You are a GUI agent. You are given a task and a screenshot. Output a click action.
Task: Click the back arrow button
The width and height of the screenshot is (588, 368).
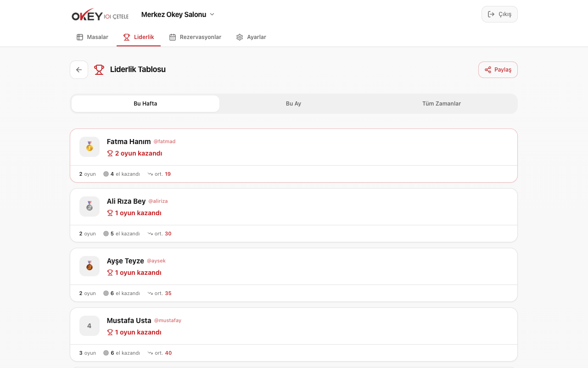tap(79, 70)
